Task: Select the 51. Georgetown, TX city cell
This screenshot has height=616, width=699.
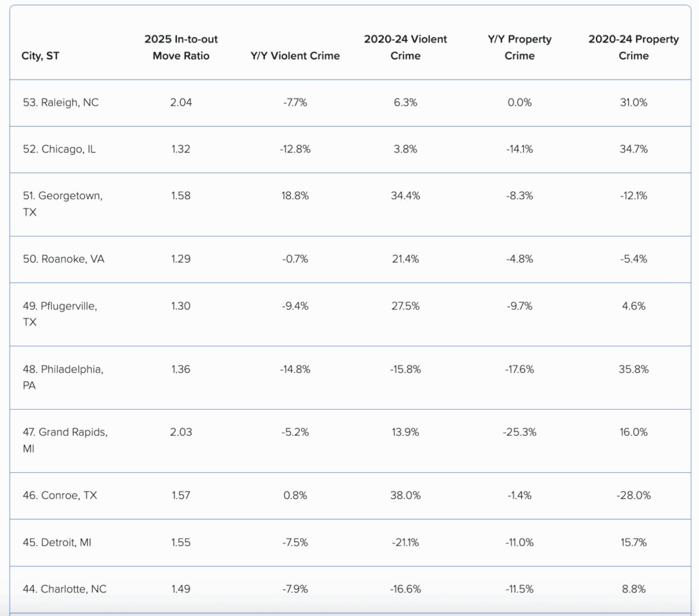Action: (63, 204)
